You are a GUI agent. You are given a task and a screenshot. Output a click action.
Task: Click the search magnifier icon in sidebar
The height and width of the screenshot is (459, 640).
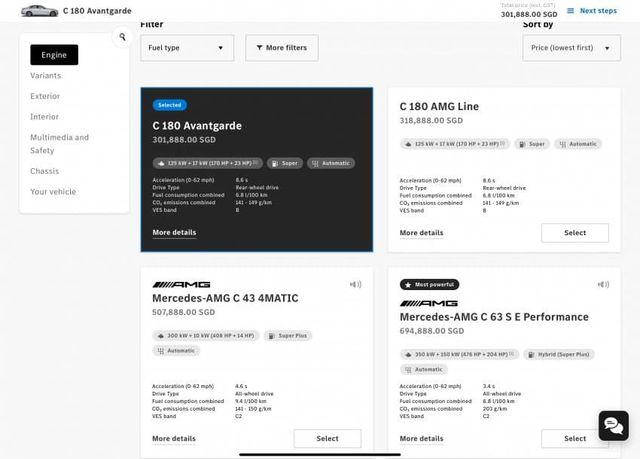(123, 37)
